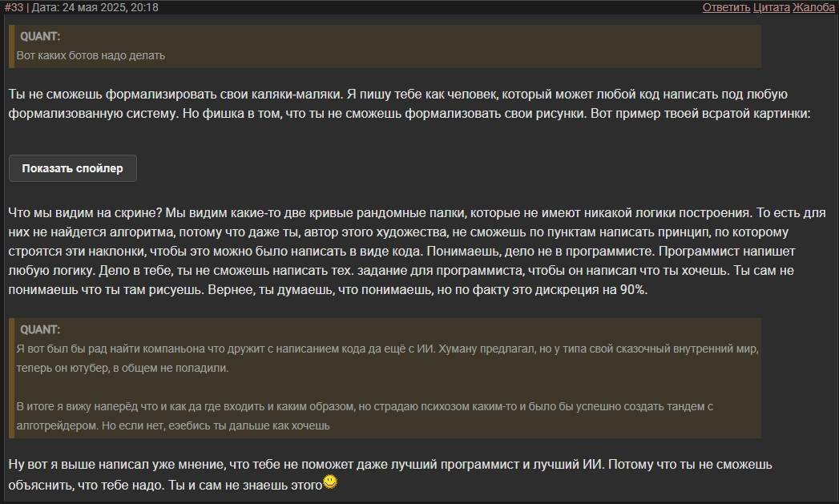Image resolution: width=839 pixels, height=504 pixels.
Task: Reveal hidden image with 'Показать спойлер'
Action: point(73,168)
